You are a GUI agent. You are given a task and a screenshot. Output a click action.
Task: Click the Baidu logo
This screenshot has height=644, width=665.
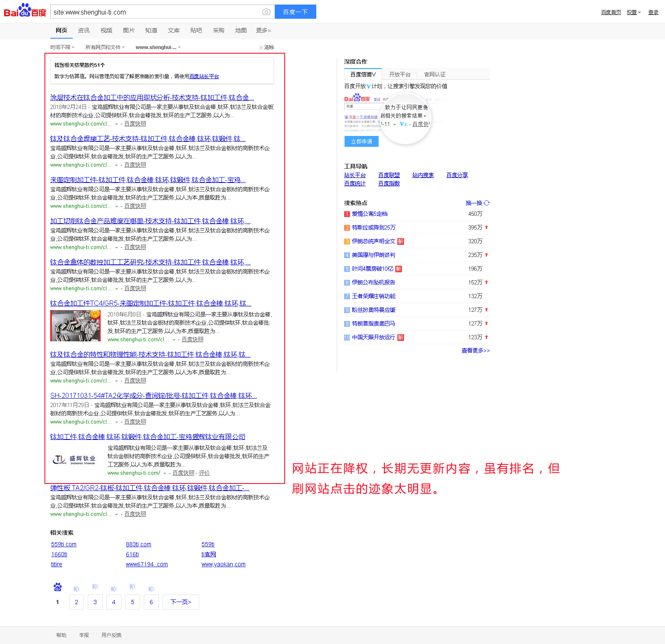(25, 11)
